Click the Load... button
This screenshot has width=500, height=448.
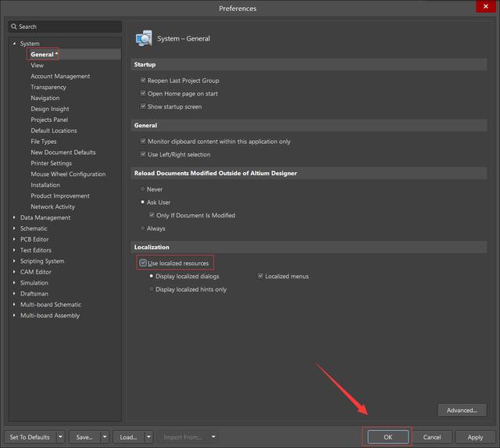128,437
